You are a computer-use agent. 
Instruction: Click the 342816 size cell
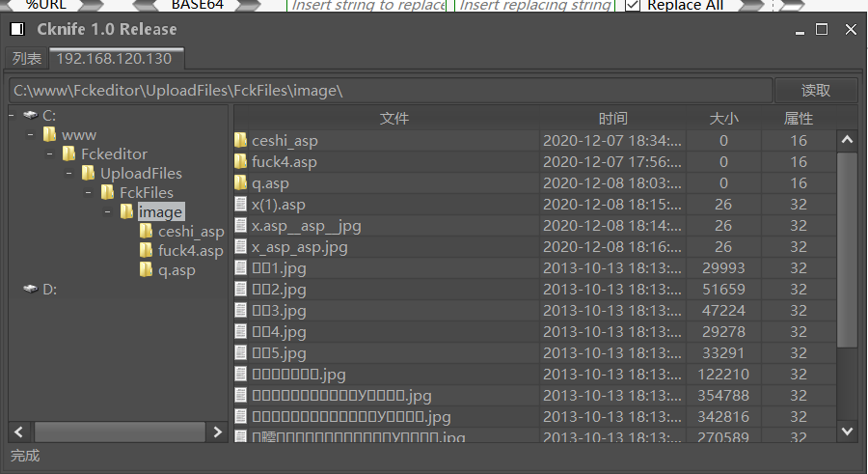723,416
